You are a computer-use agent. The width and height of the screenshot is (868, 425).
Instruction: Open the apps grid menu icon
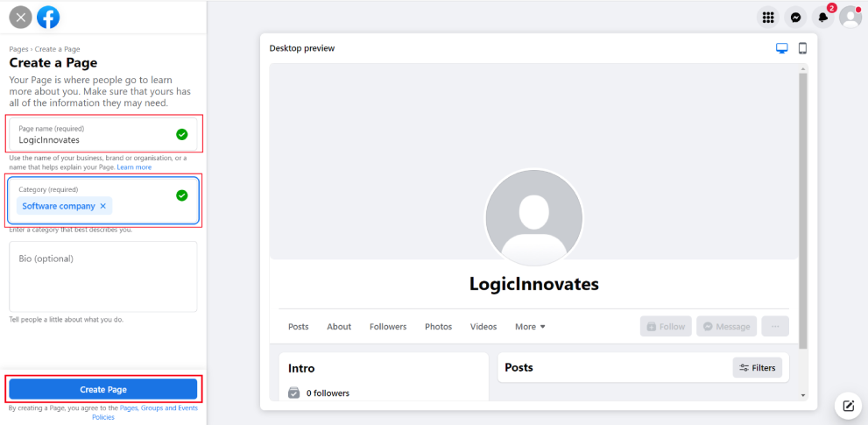click(x=768, y=18)
